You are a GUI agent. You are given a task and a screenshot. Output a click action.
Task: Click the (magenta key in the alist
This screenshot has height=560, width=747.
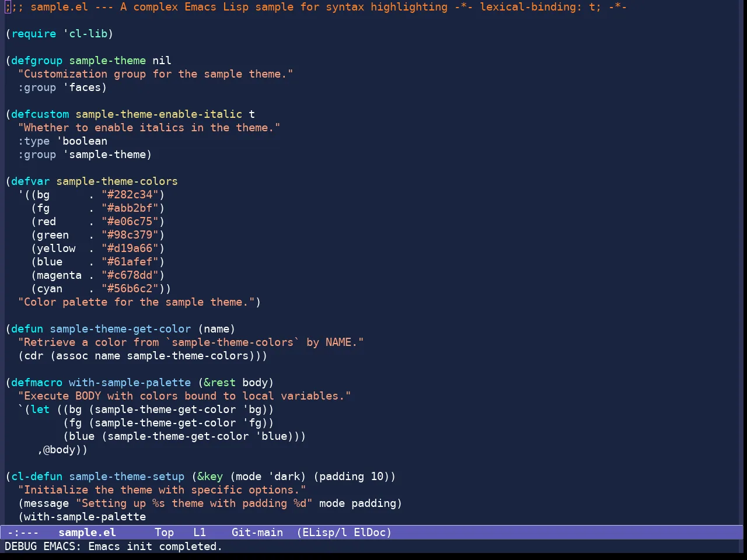click(x=56, y=275)
